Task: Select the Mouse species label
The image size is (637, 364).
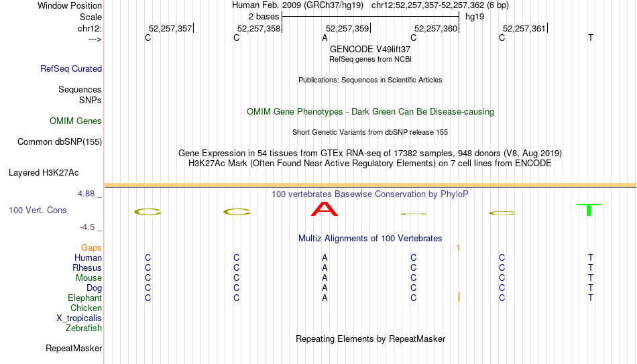Action: pos(89,278)
